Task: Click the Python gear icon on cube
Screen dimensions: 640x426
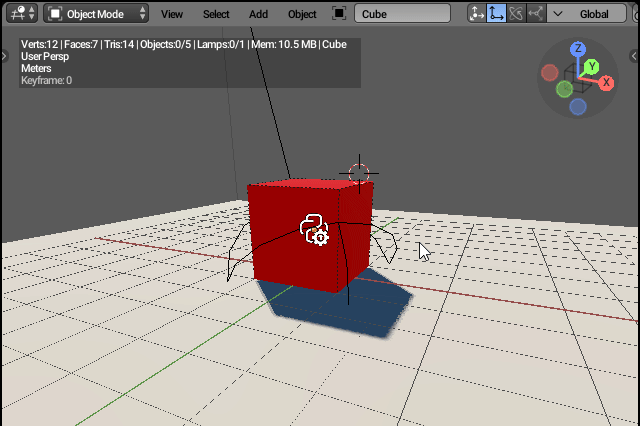Action: 314,229
